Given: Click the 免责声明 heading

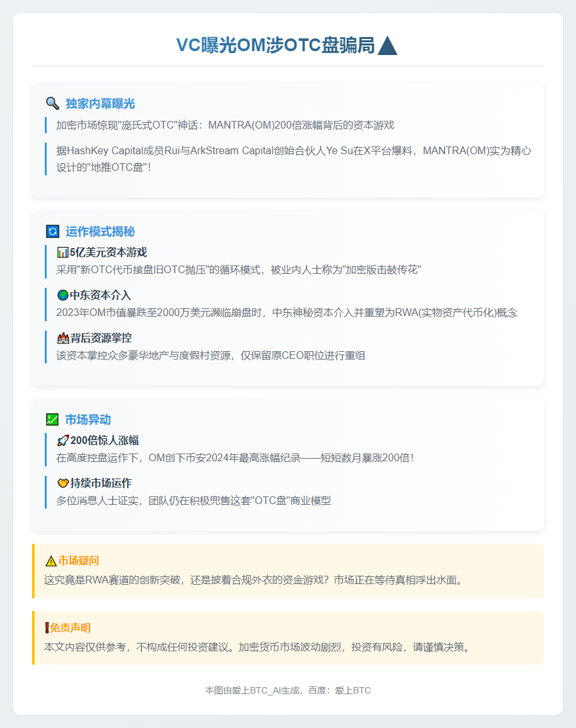Looking at the screenshot, I should (x=70, y=628).
